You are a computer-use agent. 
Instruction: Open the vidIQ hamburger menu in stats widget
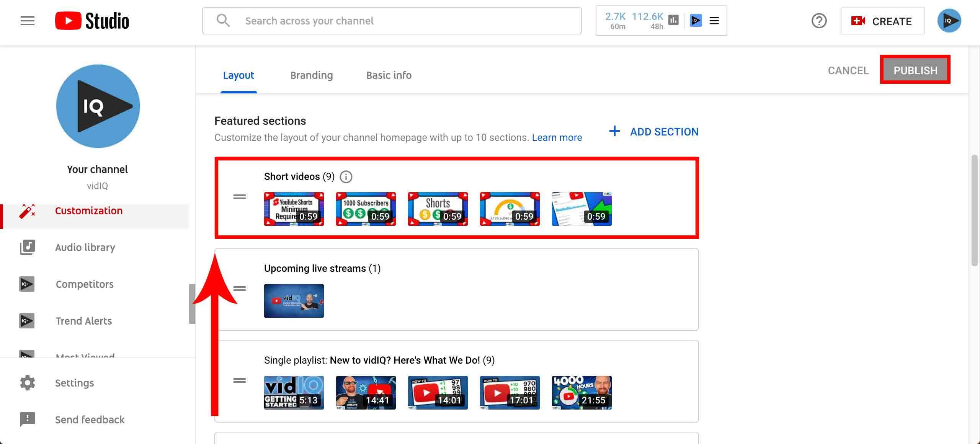pos(714,21)
